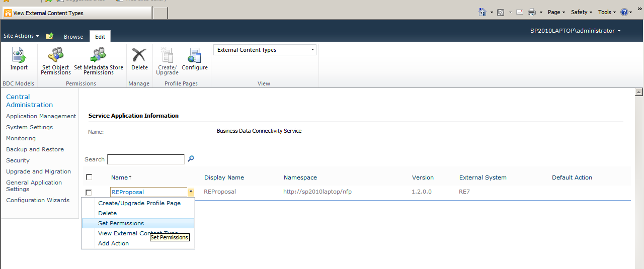
Task: Open the administrator user menu
Action: (575, 31)
